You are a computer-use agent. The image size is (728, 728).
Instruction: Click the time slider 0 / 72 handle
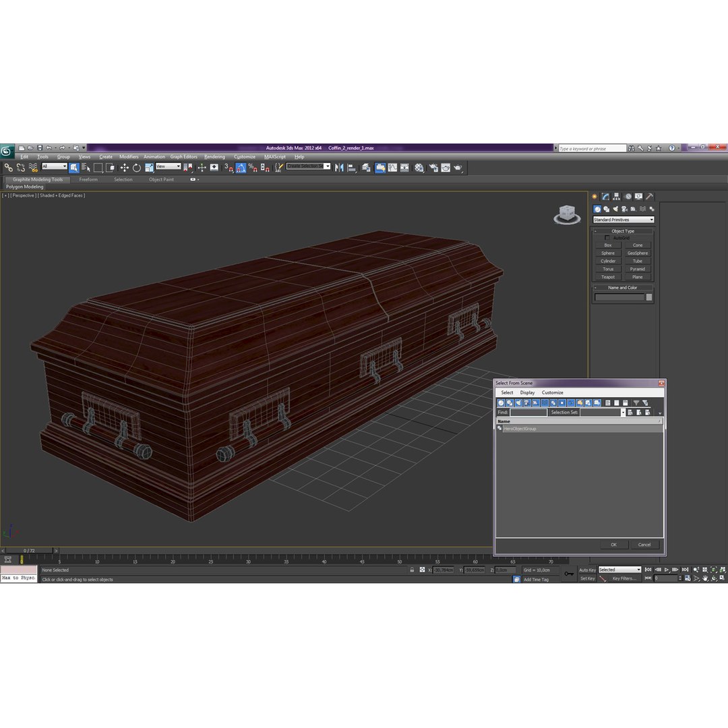tap(29, 551)
